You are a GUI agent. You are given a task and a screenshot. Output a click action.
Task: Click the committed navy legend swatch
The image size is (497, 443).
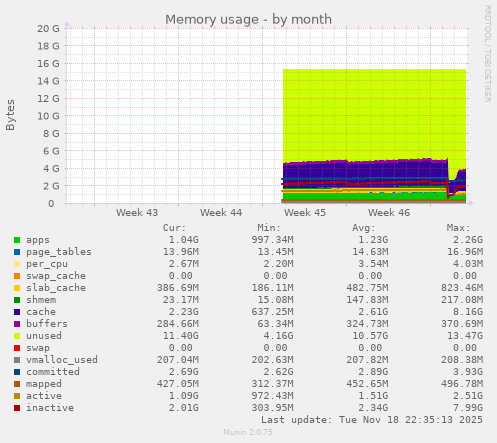point(17,372)
